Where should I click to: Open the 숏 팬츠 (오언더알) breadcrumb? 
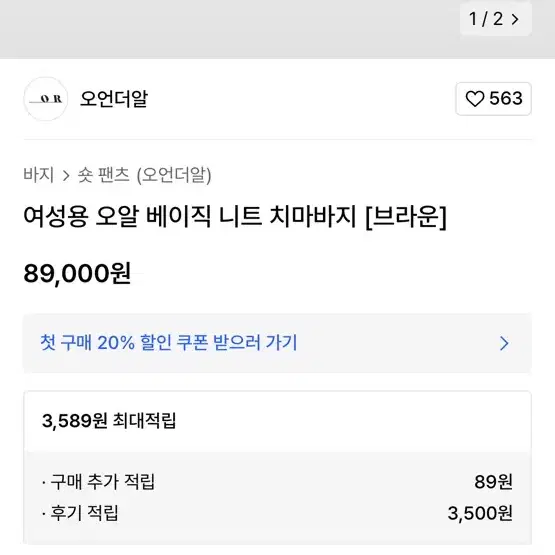[x=144, y=175]
